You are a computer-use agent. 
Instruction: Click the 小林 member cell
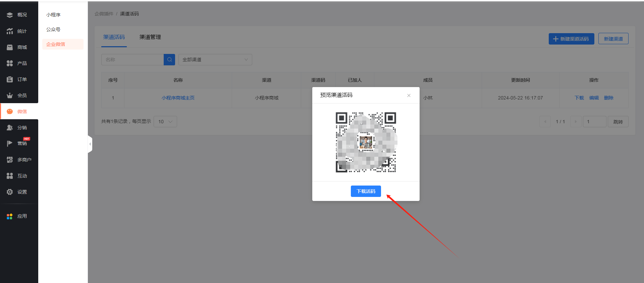428,98
